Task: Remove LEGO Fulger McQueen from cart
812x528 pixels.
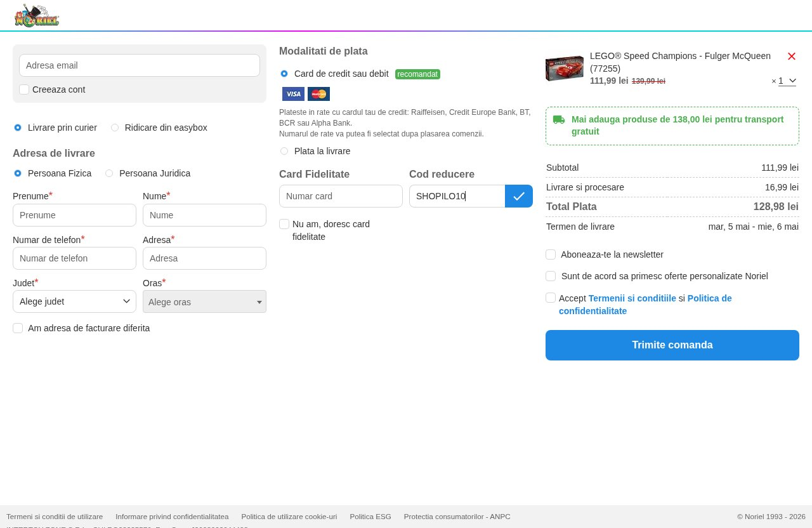Action: click(792, 56)
